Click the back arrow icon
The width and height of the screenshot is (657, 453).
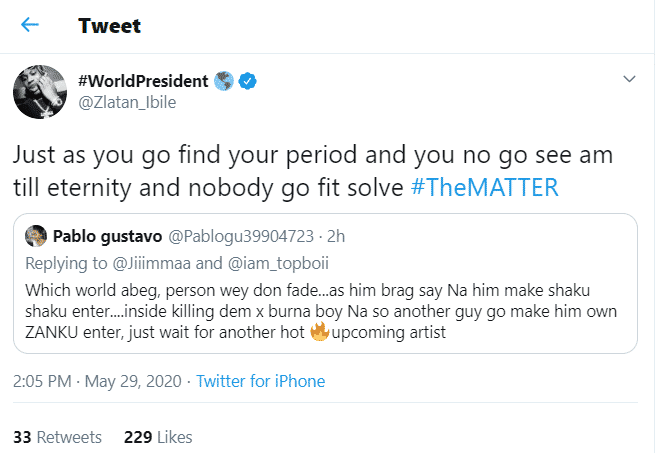pyautogui.click(x=30, y=25)
